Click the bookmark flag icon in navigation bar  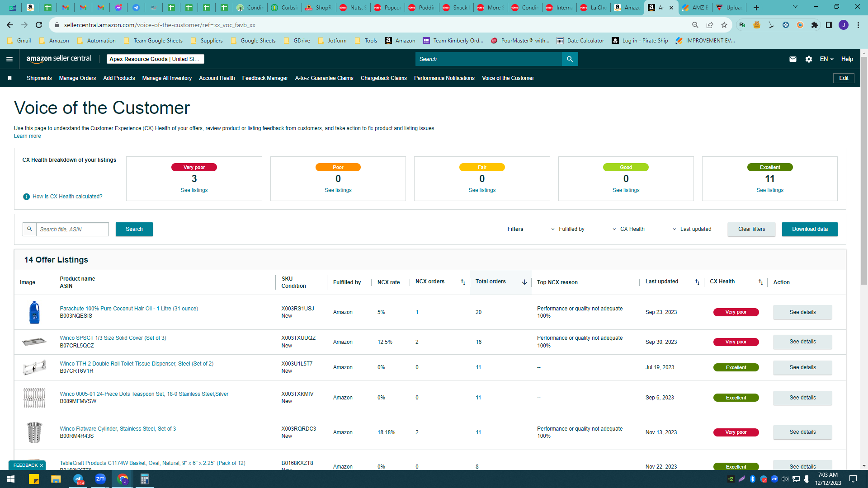[x=9, y=78]
